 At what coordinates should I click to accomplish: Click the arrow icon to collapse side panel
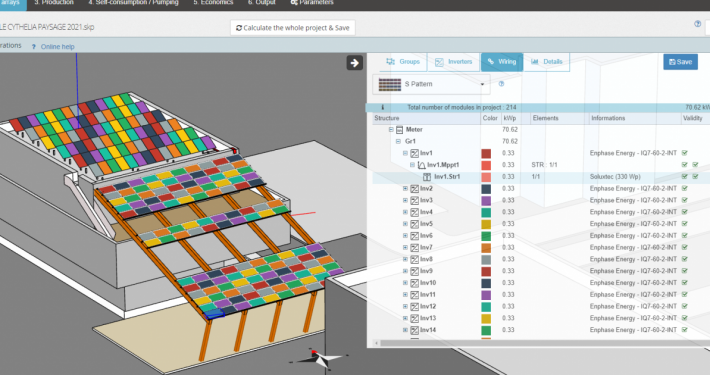click(355, 63)
